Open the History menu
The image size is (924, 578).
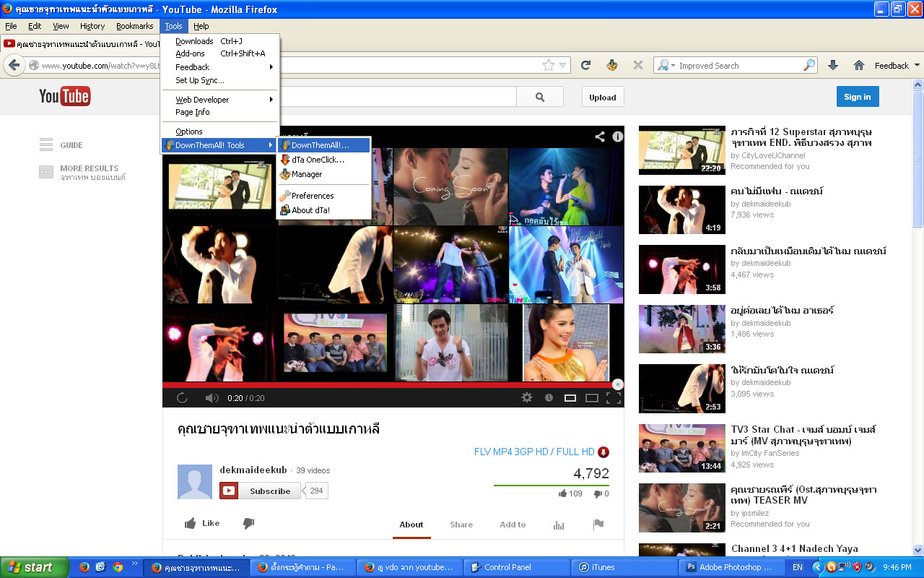(92, 26)
